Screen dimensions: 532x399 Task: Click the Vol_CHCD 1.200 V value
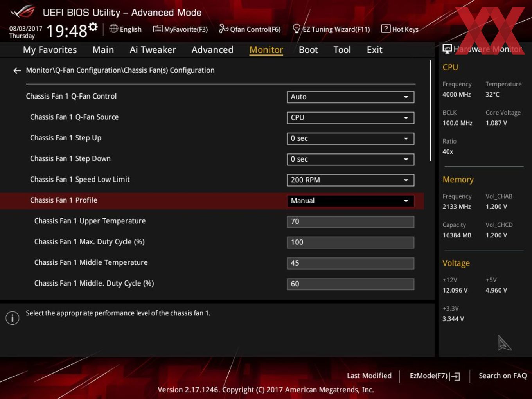496,235
